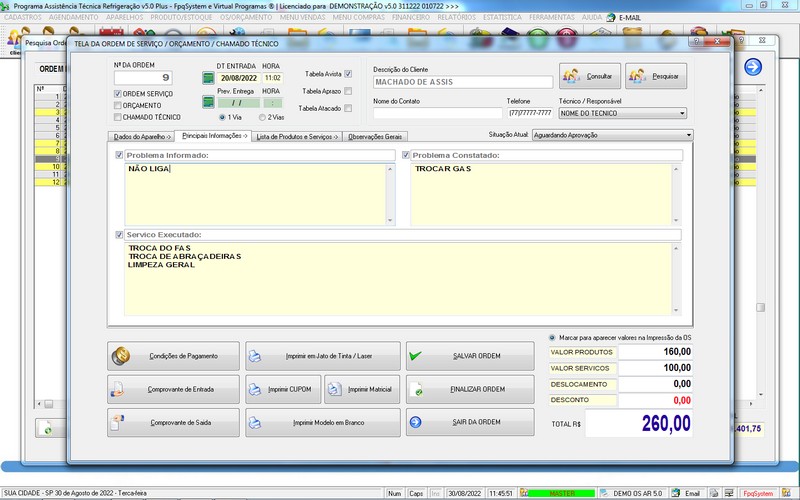
Task: Click Comprovante de Saída button
Action: (x=173, y=422)
